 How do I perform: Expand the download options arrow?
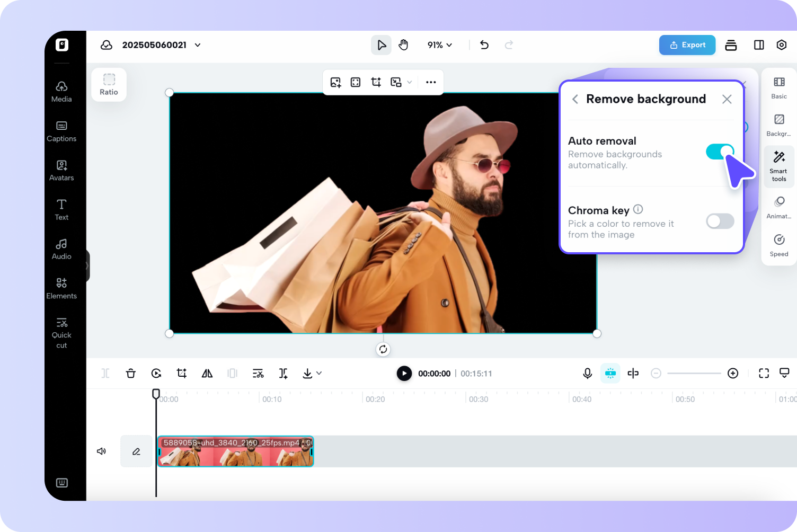pyautogui.click(x=319, y=373)
